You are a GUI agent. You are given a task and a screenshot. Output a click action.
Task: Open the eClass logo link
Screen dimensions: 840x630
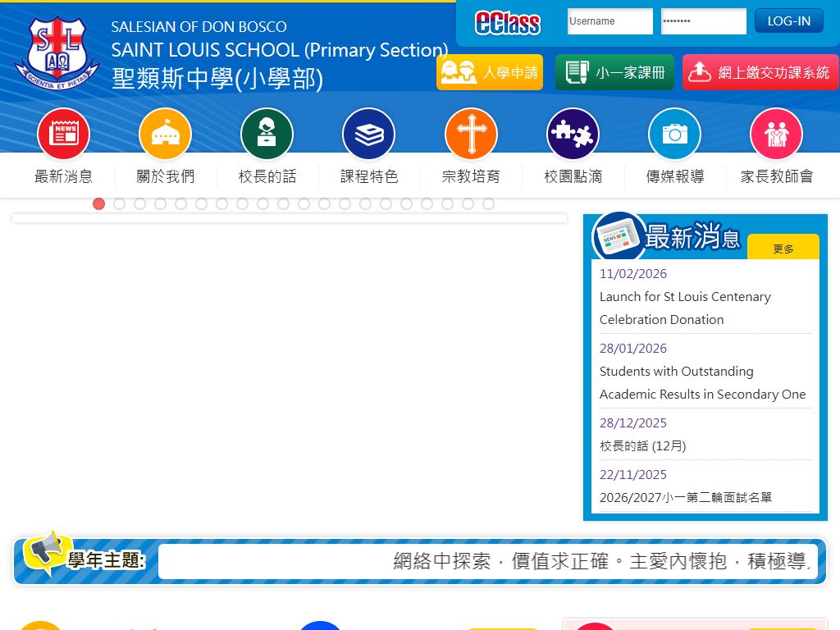(507, 23)
